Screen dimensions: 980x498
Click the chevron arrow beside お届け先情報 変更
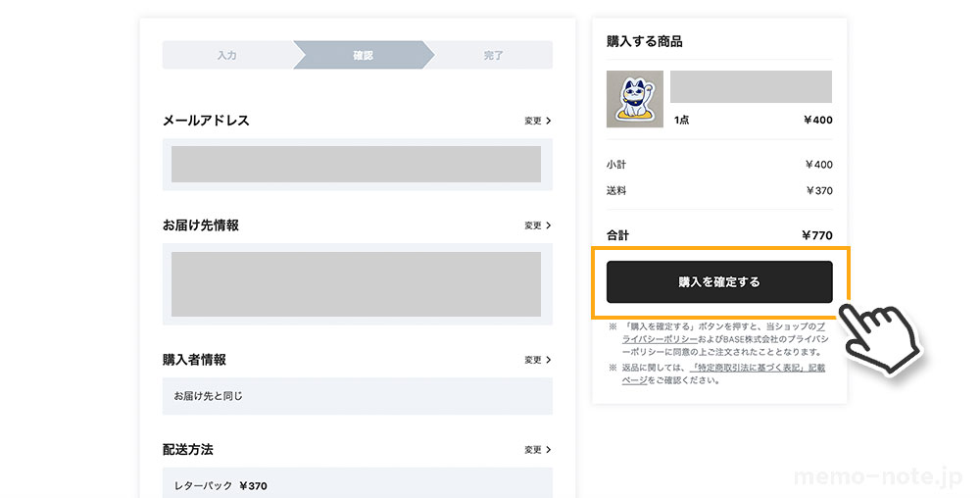click(x=549, y=225)
